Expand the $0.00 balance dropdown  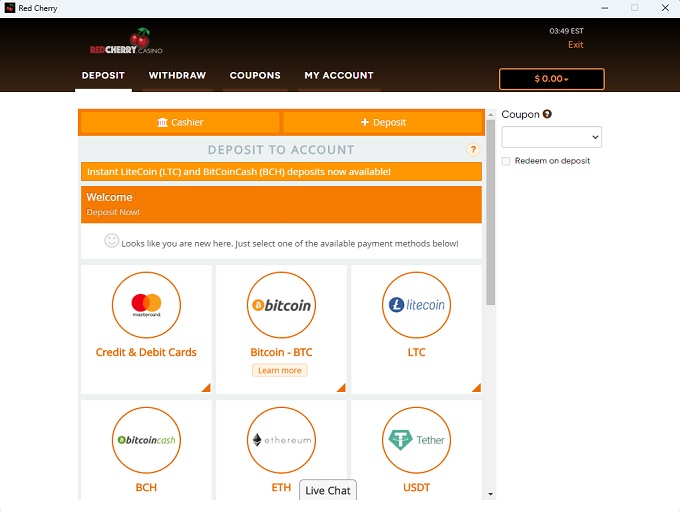551,79
